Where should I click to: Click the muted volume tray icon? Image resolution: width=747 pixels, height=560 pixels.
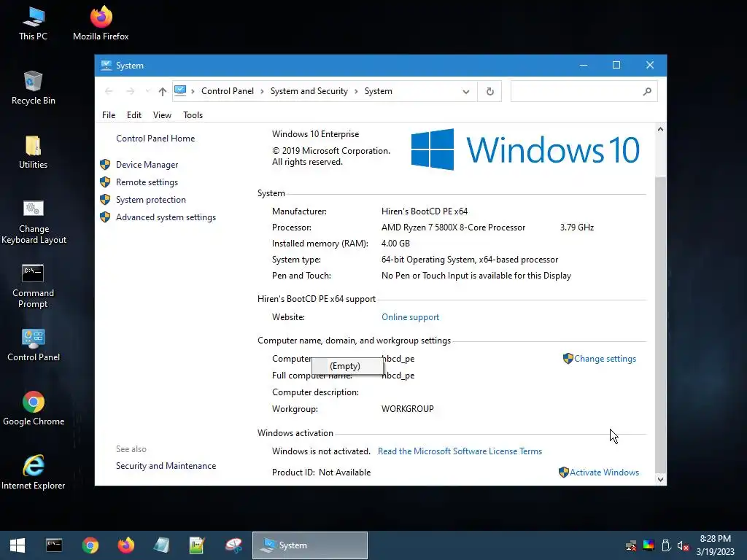(683, 545)
